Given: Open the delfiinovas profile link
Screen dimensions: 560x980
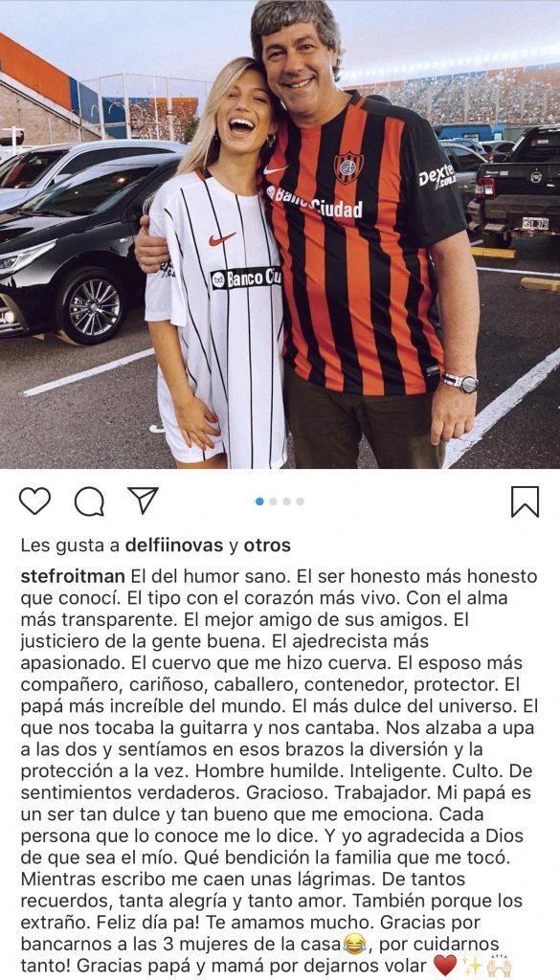Looking at the screenshot, I should [x=174, y=546].
